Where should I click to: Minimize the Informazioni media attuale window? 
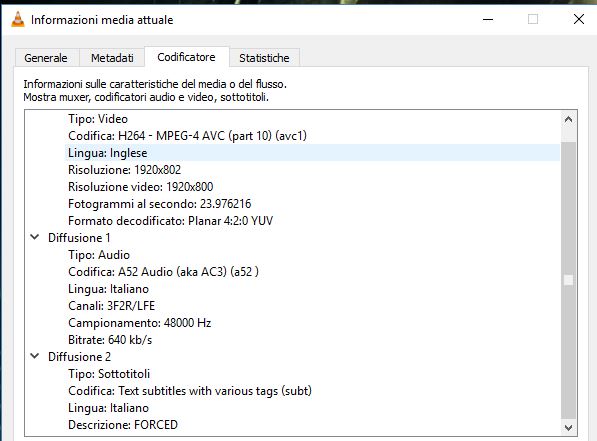(488, 19)
